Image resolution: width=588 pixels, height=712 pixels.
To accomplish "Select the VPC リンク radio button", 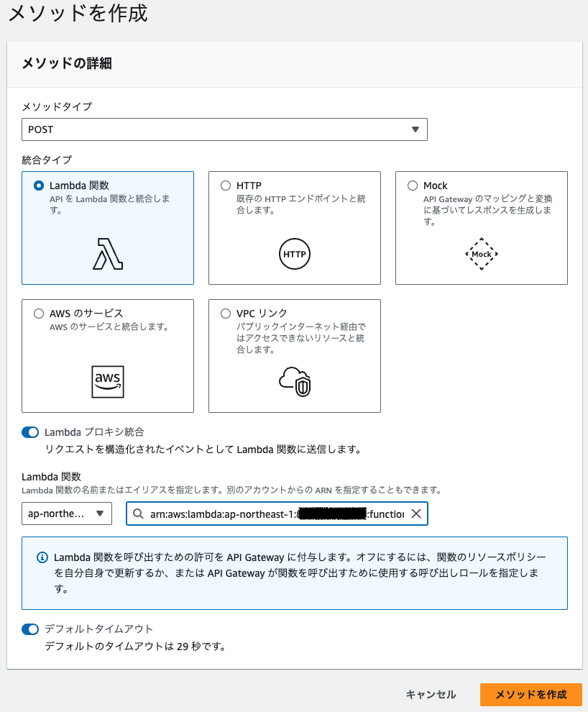I will click(226, 314).
